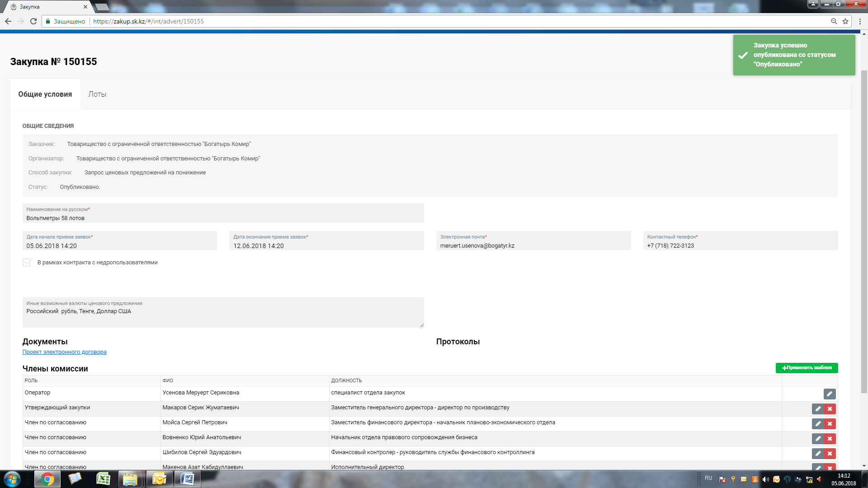Open the Chrome three-dot menu
Viewport: 868px width, 488px height.
click(x=860, y=21)
